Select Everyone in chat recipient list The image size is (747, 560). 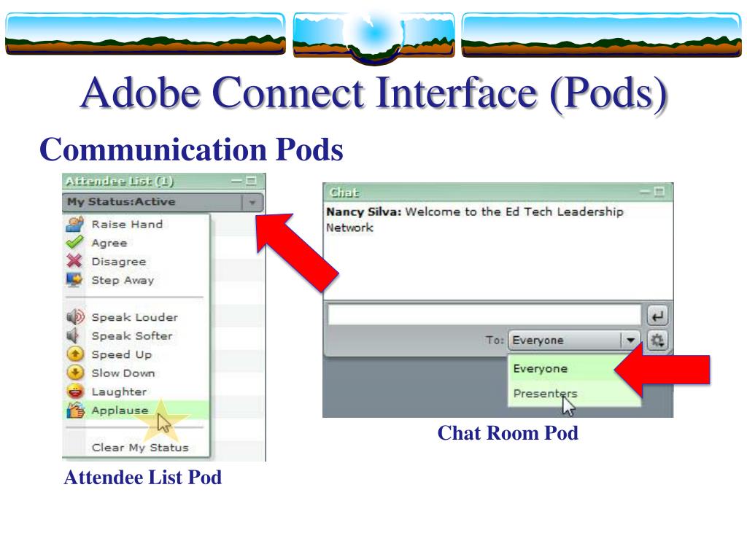(574, 368)
